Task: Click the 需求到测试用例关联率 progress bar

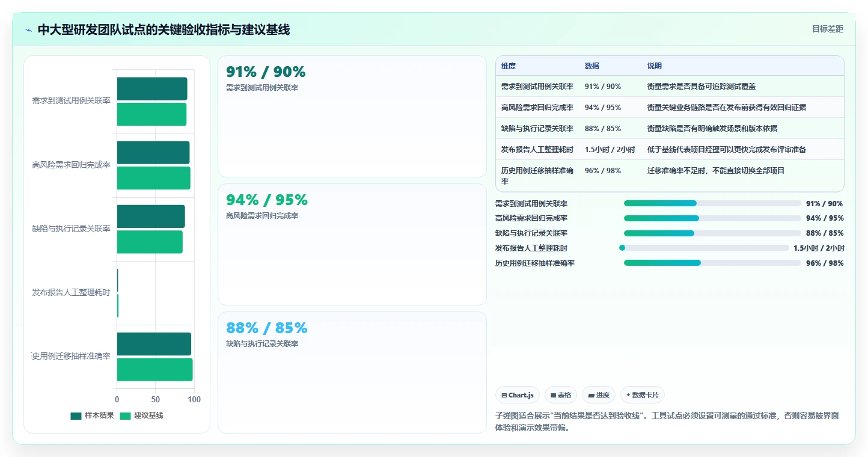Action: click(x=712, y=203)
